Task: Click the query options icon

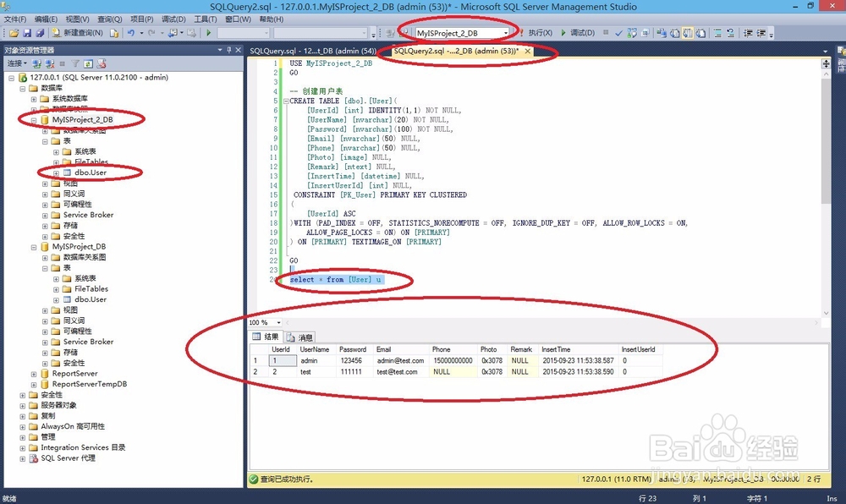Action: [x=645, y=33]
